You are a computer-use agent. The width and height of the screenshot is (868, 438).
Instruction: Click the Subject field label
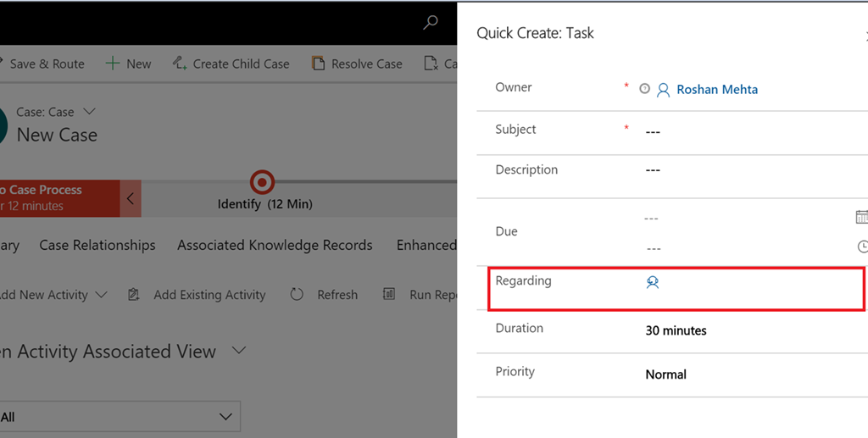click(515, 130)
